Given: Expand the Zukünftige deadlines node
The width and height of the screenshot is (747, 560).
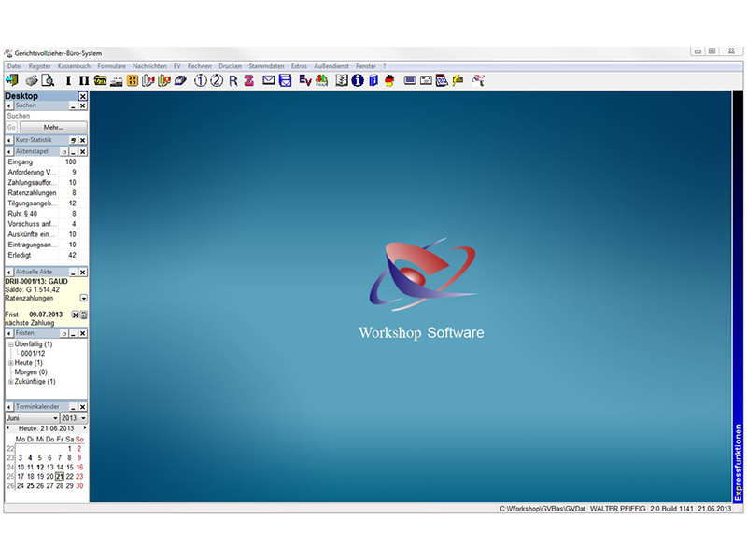Looking at the screenshot, I should (11, 382).
